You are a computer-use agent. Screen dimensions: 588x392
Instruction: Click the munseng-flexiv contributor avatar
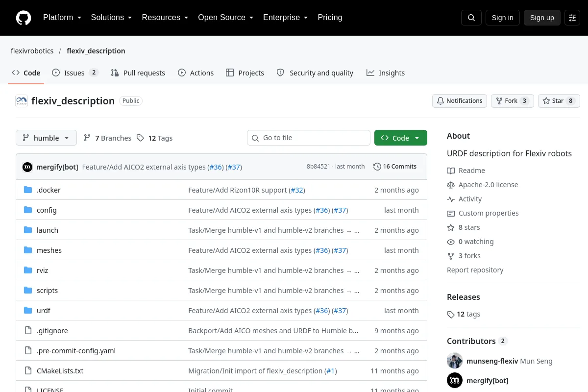[455, 361]
